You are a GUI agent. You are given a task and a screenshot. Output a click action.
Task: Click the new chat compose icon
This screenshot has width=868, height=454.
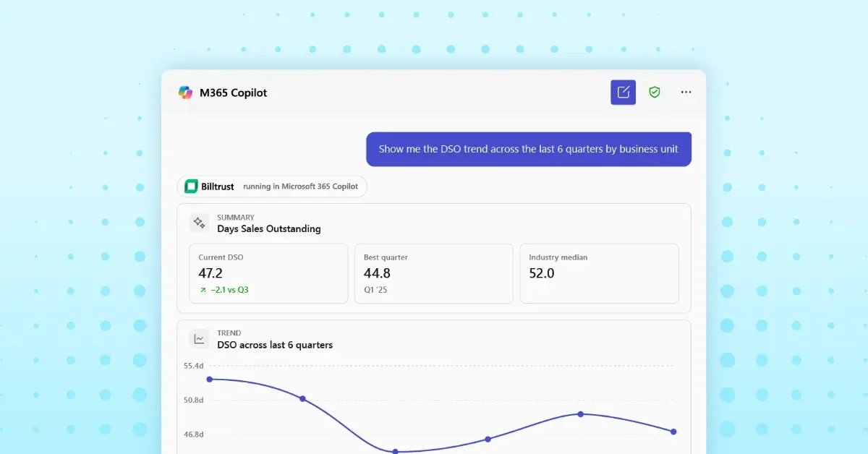click(x=623, y=92)
